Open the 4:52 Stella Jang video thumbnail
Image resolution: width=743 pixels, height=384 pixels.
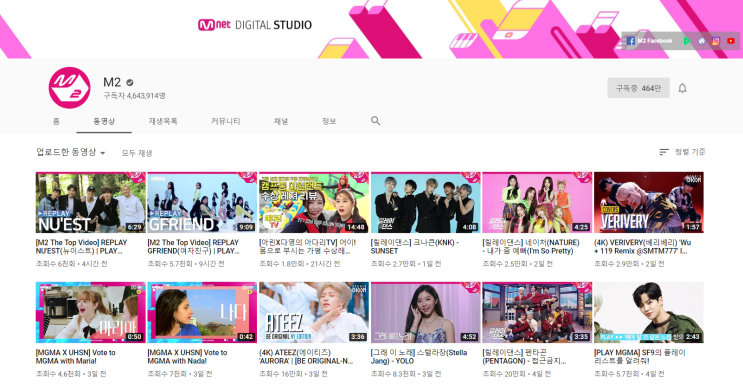tap(426, 312)
